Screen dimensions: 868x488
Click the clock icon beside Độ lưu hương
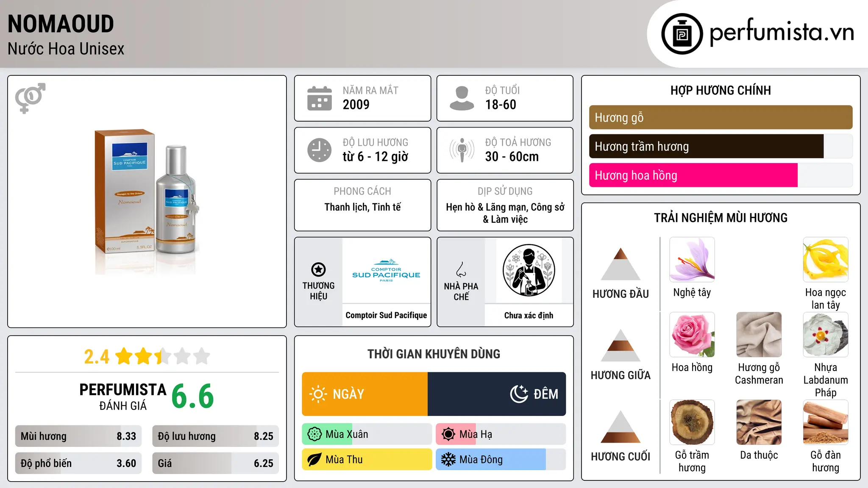pyautogui.click(x=320, y=150)
